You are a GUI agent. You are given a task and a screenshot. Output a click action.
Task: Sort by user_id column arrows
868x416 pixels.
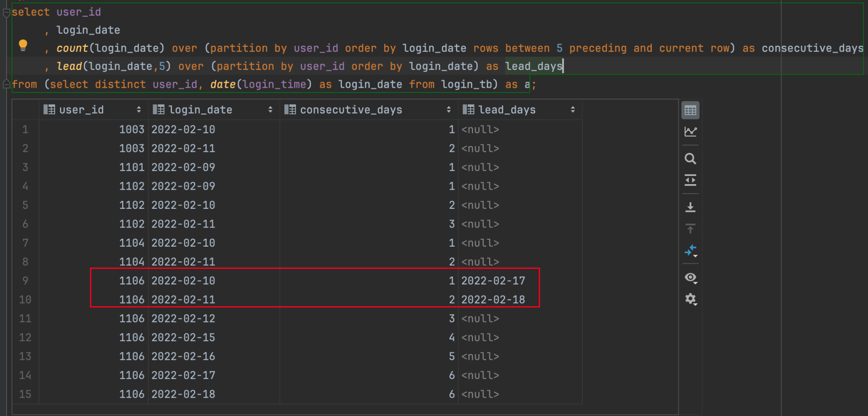139,110
